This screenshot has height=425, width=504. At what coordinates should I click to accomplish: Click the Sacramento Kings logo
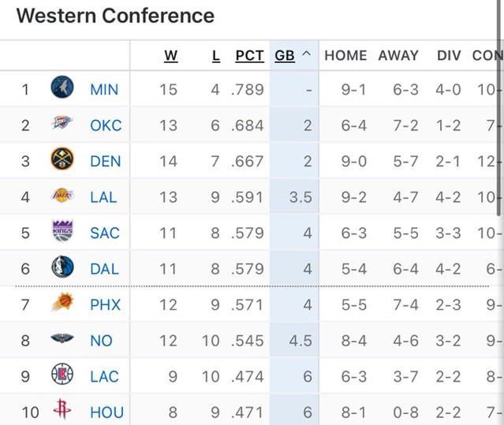tap(62, 232)
